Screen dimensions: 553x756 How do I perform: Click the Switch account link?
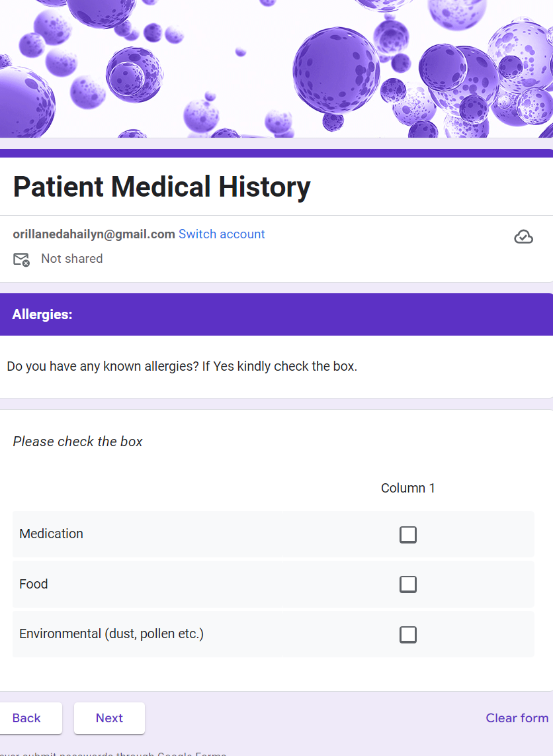(222, 234)
